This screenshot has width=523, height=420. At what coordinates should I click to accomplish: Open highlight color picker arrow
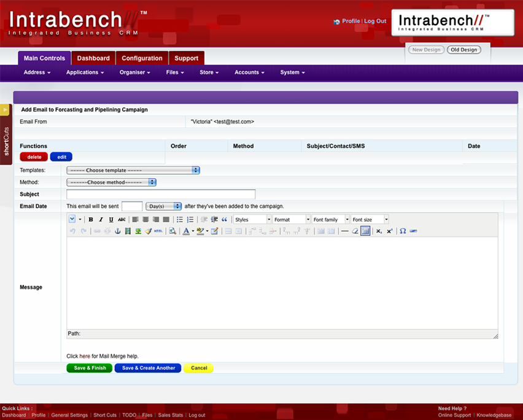coord(207,231)
